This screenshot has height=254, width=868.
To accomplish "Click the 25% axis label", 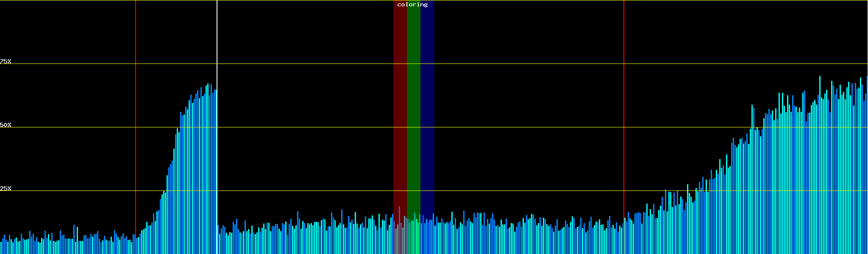I will coord(6,188).
